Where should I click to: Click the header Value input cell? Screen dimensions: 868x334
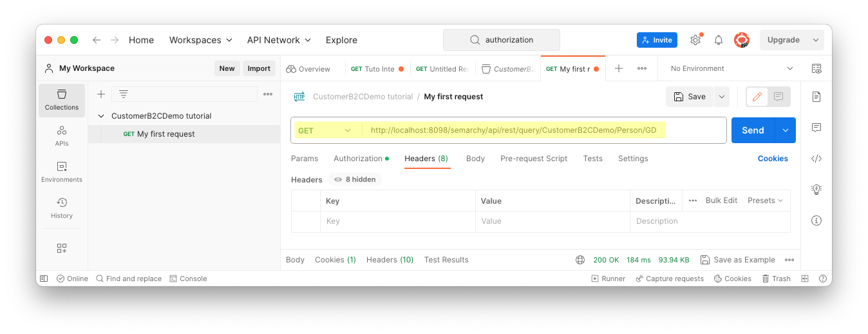coord(552,221)
